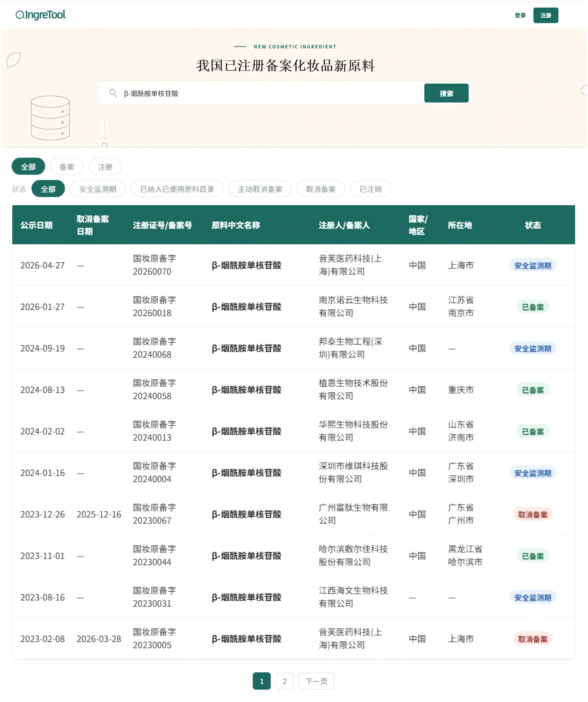Click 注册证号/备案号 column header
588x702 pixels.
pyautogui.click(x=162, y=225)
